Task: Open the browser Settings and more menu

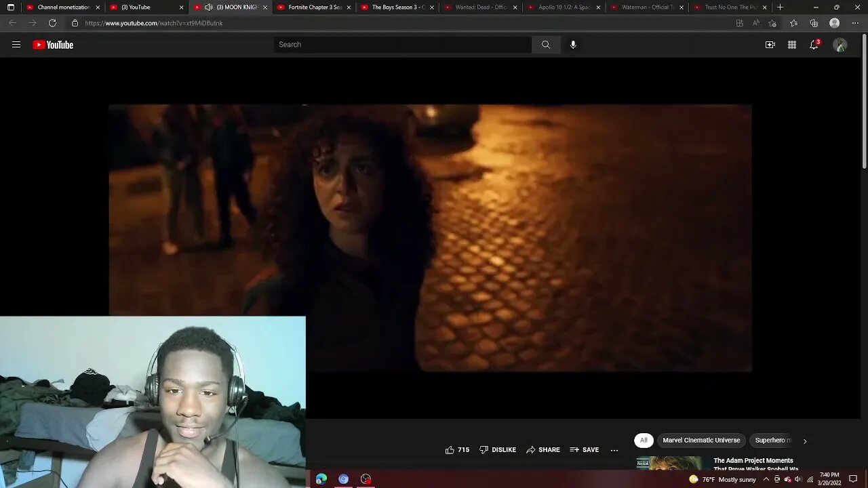Action: coord(855,23)
